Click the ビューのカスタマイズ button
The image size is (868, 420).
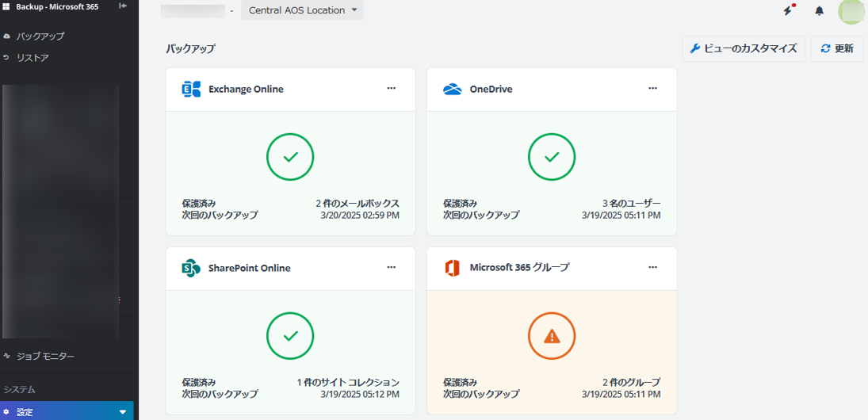pyautogui.click(x=744, y=48)
